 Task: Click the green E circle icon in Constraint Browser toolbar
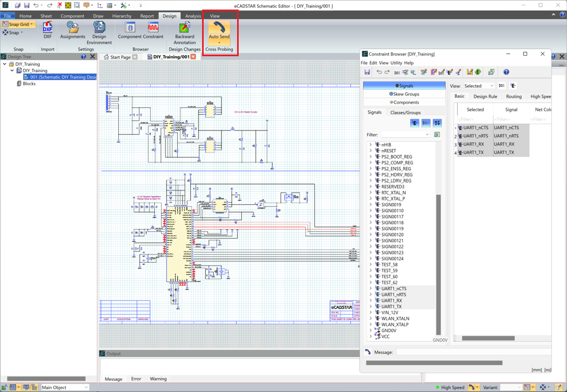pos(478,72)
